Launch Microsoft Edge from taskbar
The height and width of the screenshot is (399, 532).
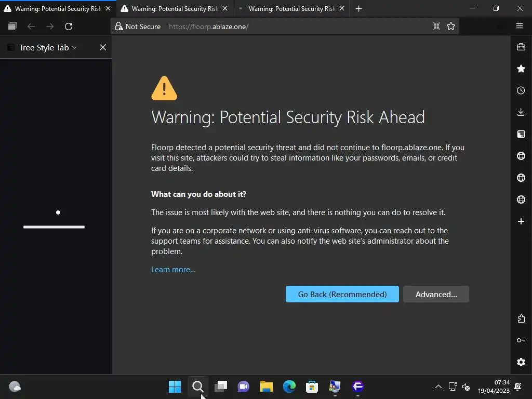coord(289,387)
